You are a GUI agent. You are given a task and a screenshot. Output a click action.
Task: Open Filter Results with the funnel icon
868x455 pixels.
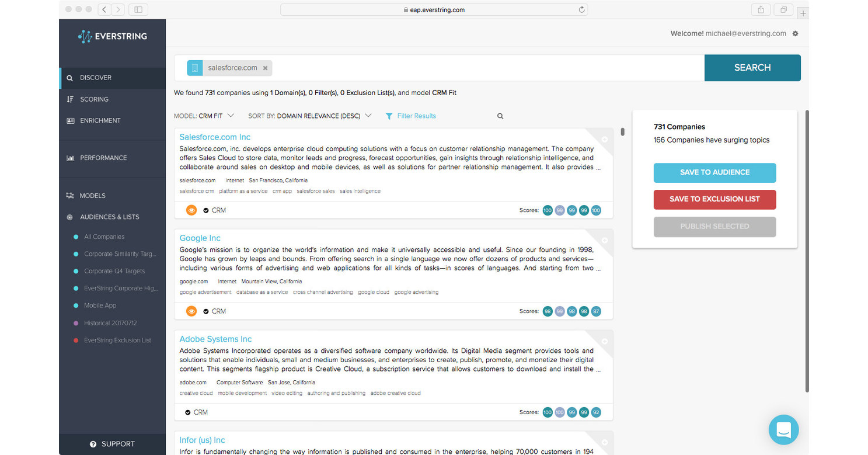[389, 116]
